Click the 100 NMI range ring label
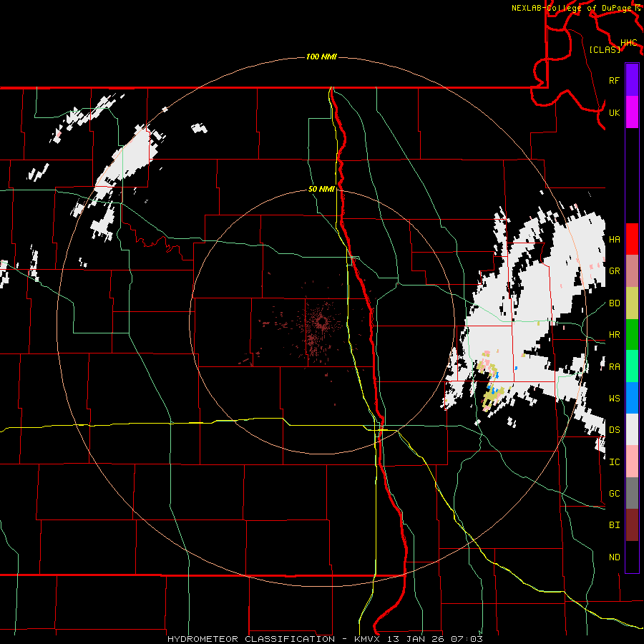 pos(321,57)
